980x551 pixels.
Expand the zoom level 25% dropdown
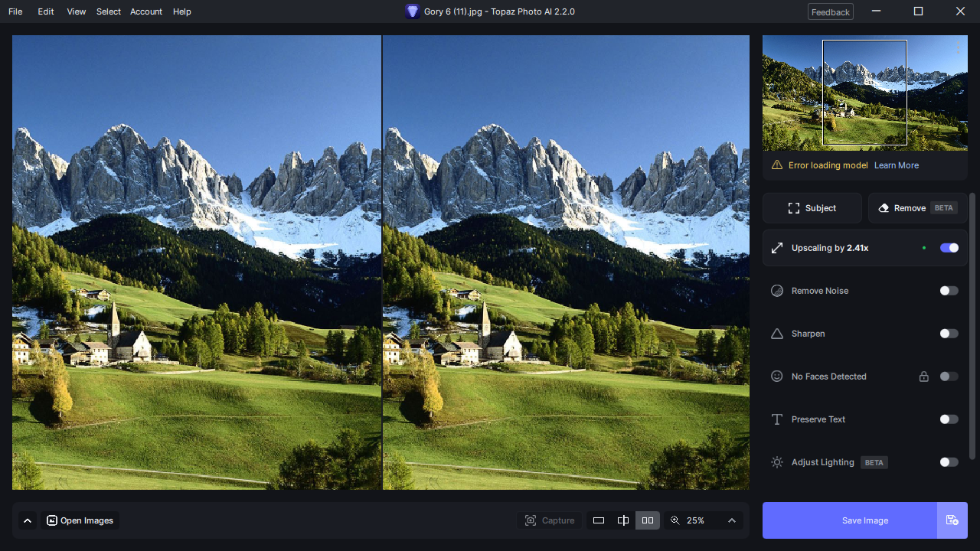click(x=731, y=520)
